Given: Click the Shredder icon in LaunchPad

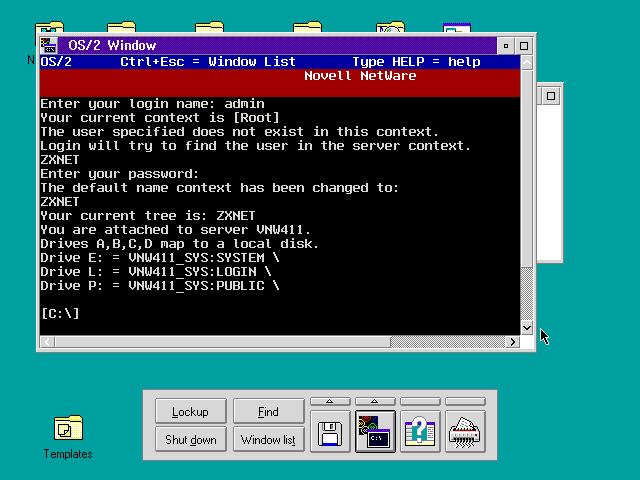Looking at the screenshot, I should pyautogui.click(x=465, y=431).
